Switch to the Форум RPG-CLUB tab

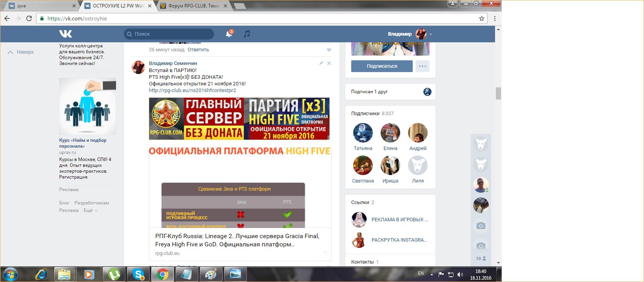[x=194, y=6]
